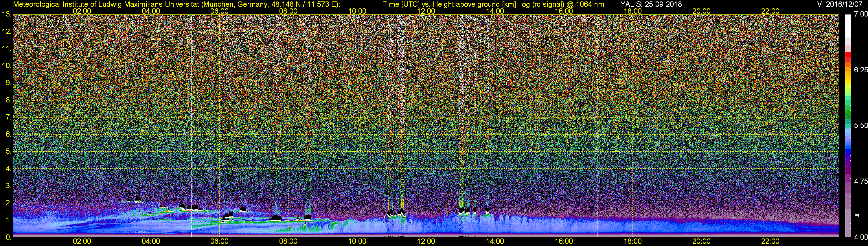This screenshot has height=246, width=868.
Task: Click the dashed white vertical line after 16:00
Action: pyautogui.click(x=597, y=126)
